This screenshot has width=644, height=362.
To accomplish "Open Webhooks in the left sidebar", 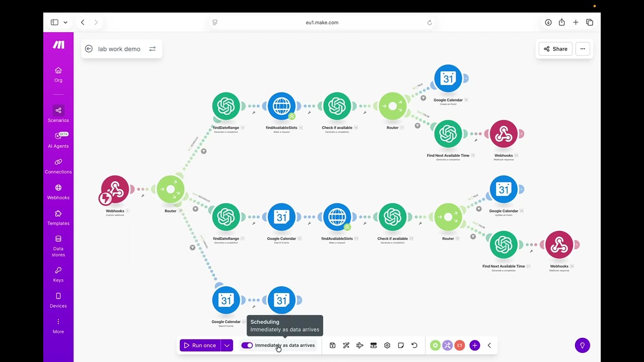I will (x=58, y=192).
